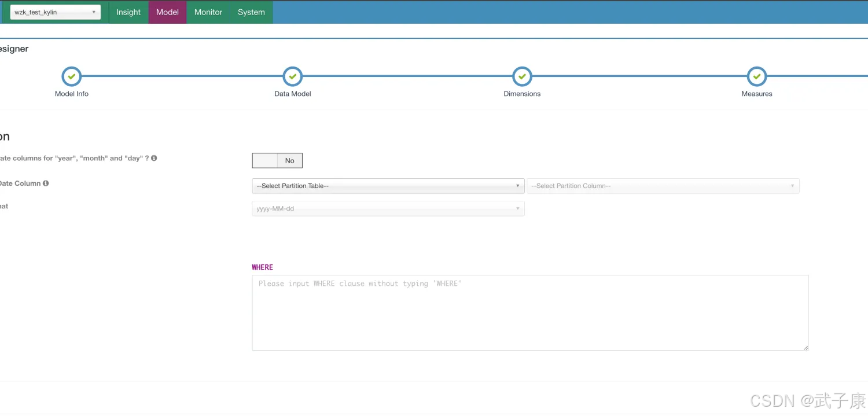Click the Data Model step label

click(x=293, y=94)
